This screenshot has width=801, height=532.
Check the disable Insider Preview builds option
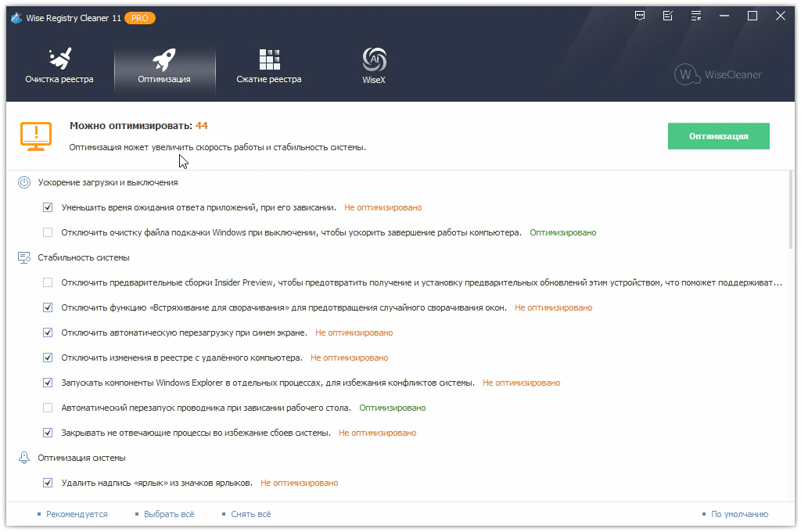(x=48, y=282)
